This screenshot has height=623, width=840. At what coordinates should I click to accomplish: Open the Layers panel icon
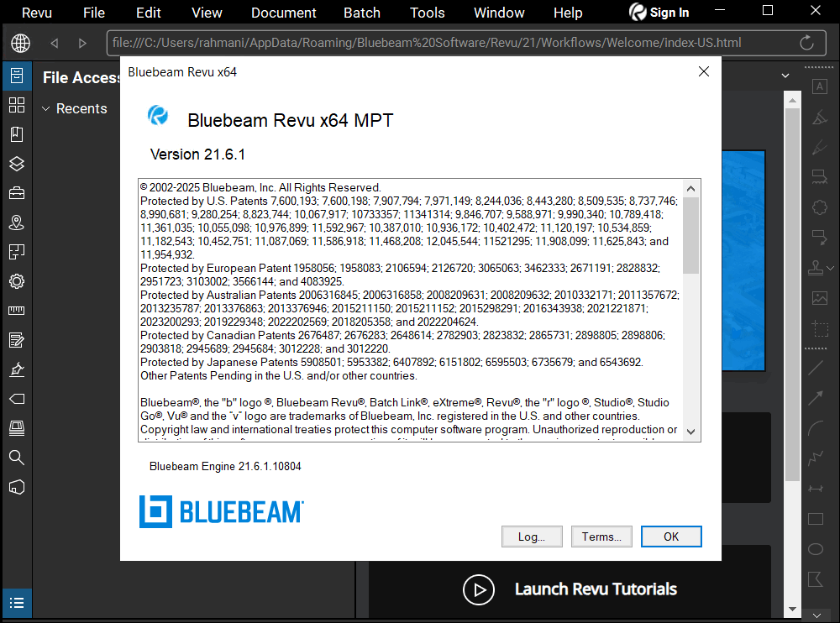pos(17,164)
